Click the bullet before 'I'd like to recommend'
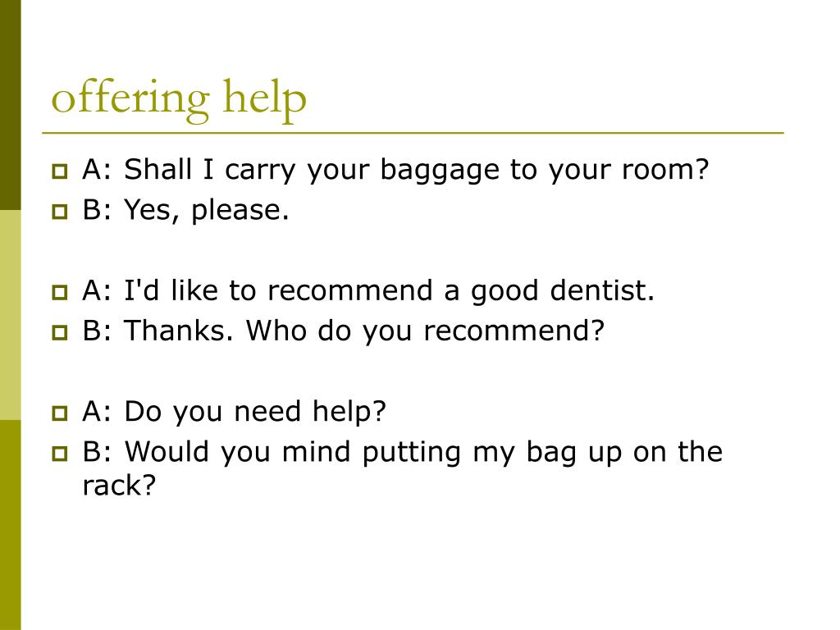The image size is (840, 630). pyautogui.click(x=59, y=293)
